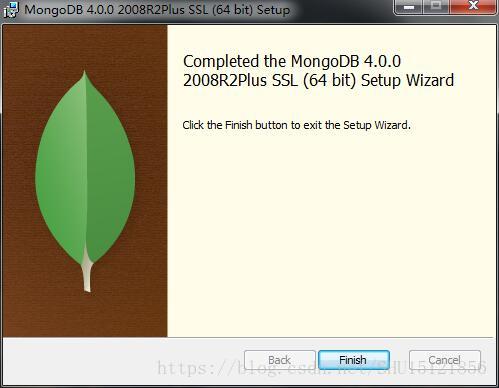Click the maximize button in title bar
499x388 pixels.
click(436, 7)
